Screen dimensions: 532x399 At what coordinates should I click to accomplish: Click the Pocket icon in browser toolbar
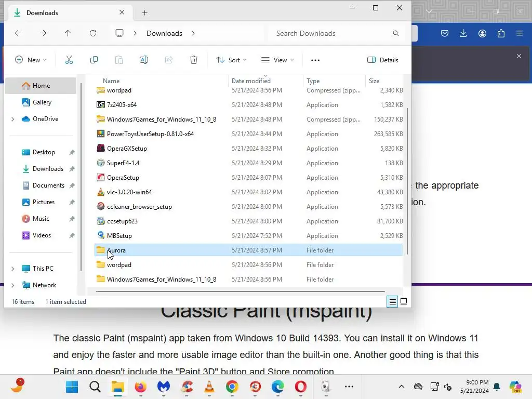[x=445, y=33]
